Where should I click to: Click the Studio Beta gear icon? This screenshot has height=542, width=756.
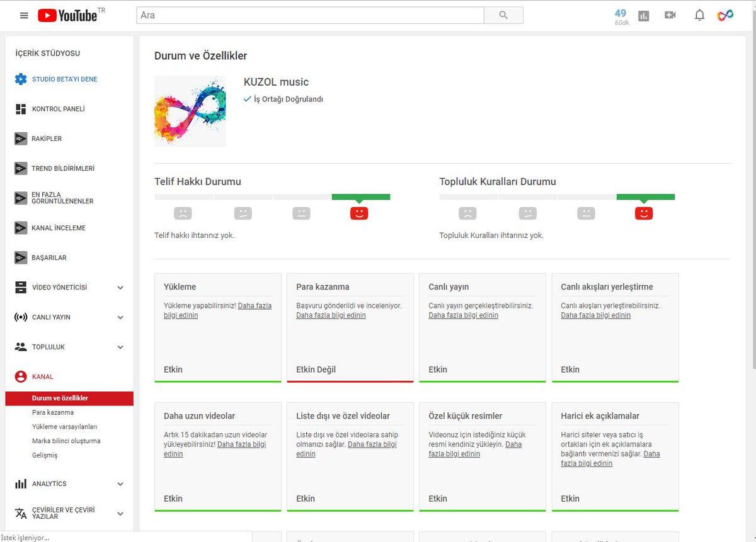[21, 79]
